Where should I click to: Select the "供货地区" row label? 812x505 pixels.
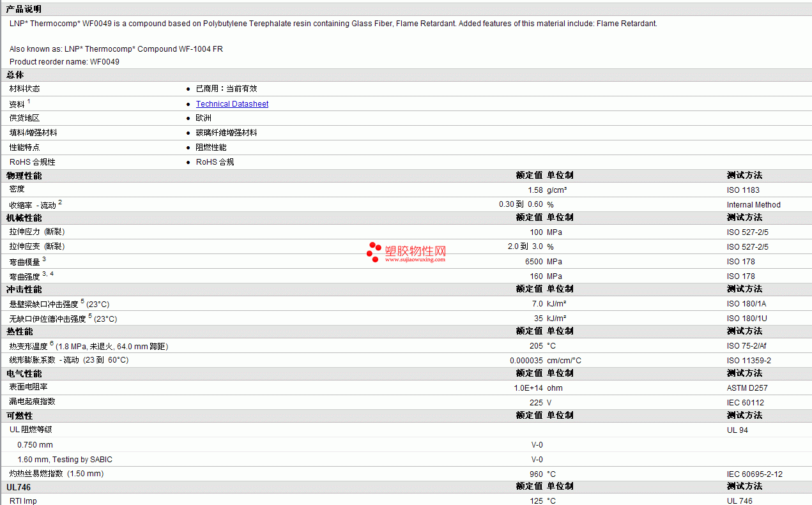pos(24,118)
